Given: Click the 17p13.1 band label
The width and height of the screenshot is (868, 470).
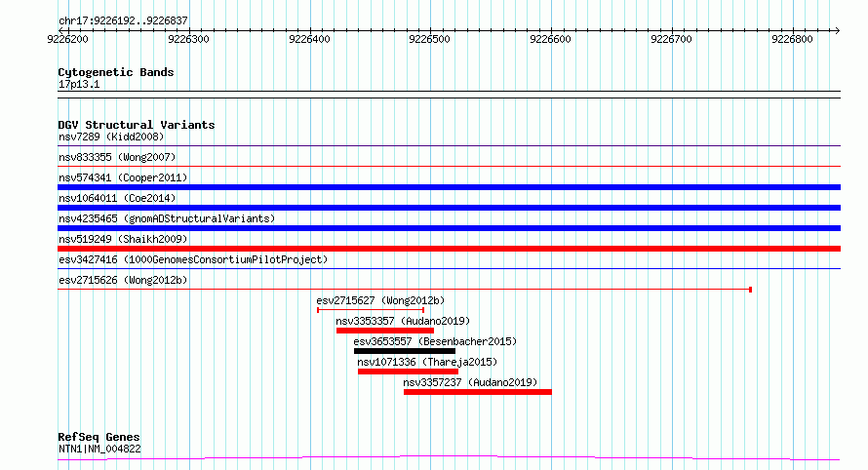Looking at the screenshot, I should (x=79, y=84).
